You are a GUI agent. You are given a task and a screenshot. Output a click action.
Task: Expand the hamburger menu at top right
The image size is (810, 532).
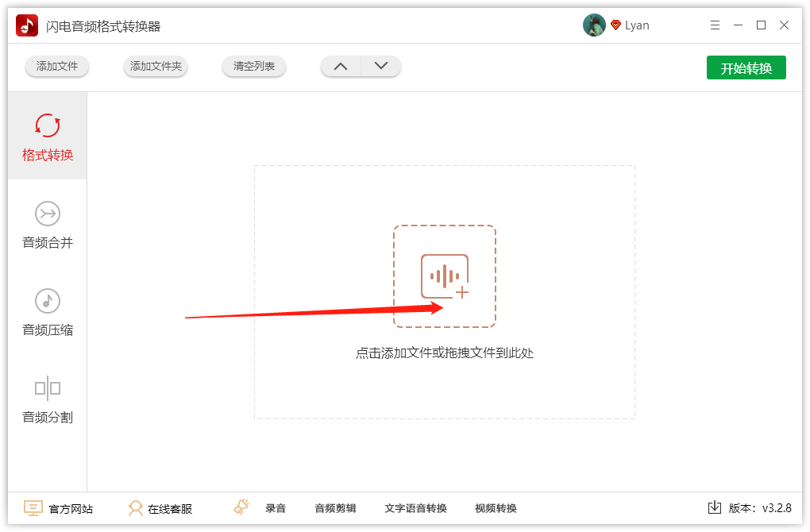[714, 25]
